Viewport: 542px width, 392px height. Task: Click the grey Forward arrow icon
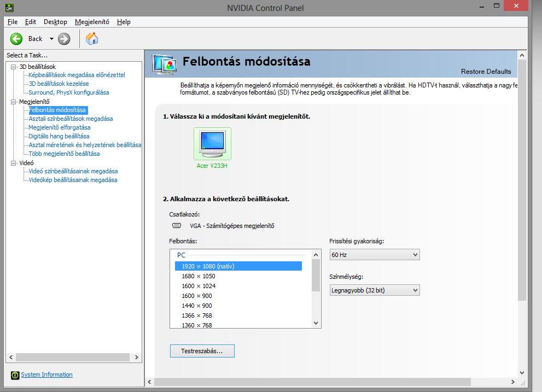coord(64,39)
